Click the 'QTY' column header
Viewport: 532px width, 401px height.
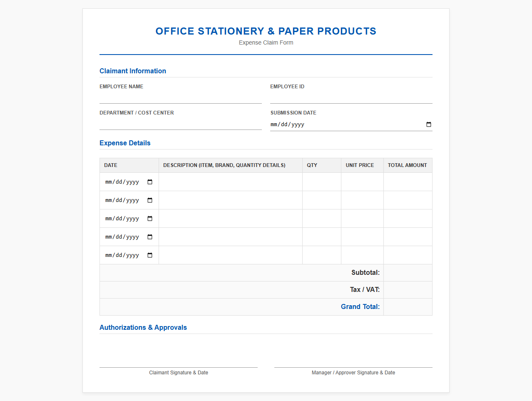point(312,165)
